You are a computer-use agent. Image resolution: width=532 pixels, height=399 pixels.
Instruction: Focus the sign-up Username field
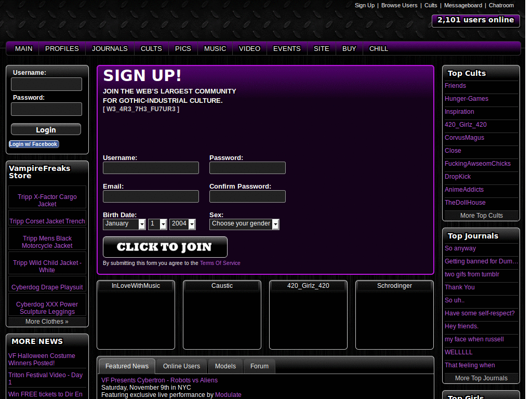pos(151,168)
